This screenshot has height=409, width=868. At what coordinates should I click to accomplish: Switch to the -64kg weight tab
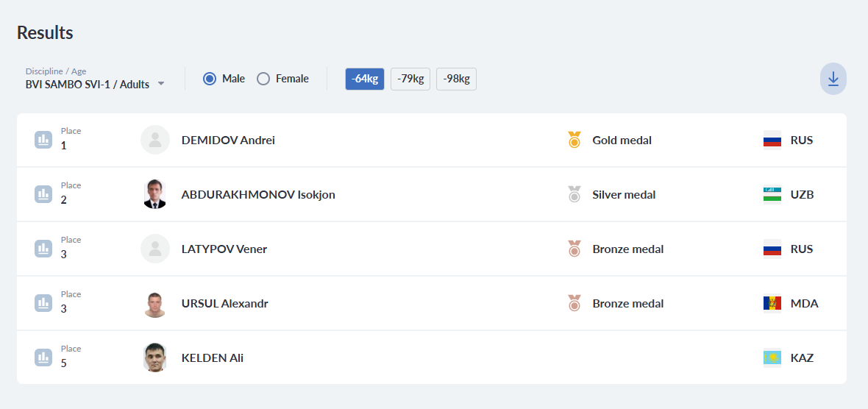click(365, 79)
